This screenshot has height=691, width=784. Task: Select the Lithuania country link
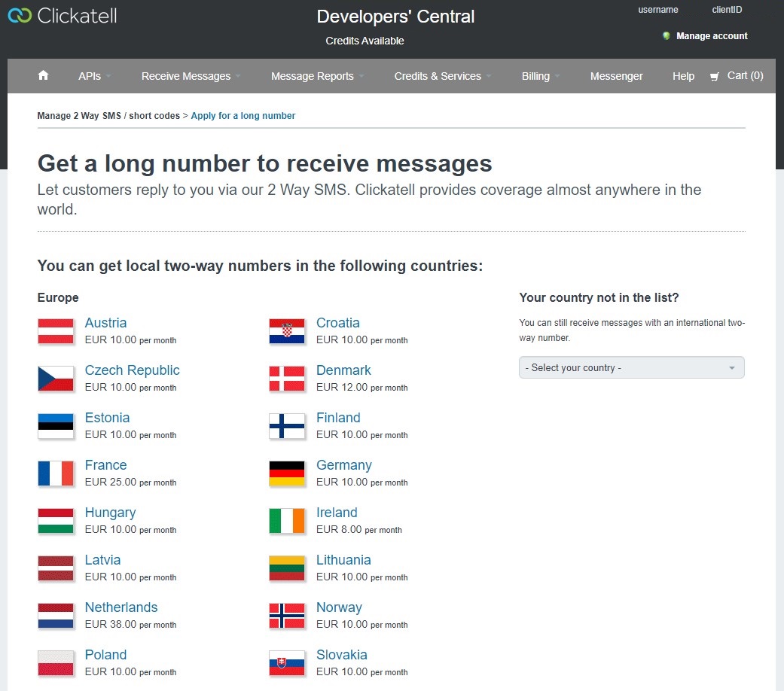tap(343, 560)
